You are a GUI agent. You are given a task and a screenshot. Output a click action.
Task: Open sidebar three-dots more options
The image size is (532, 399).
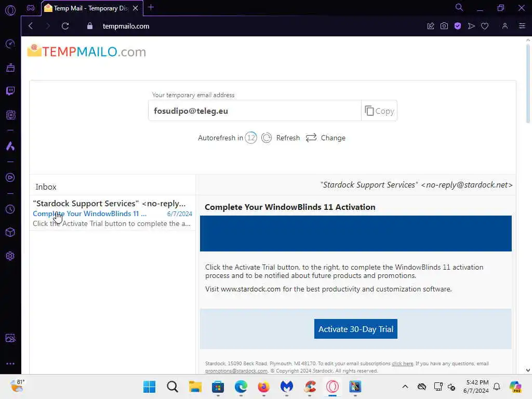coord(10,363)
